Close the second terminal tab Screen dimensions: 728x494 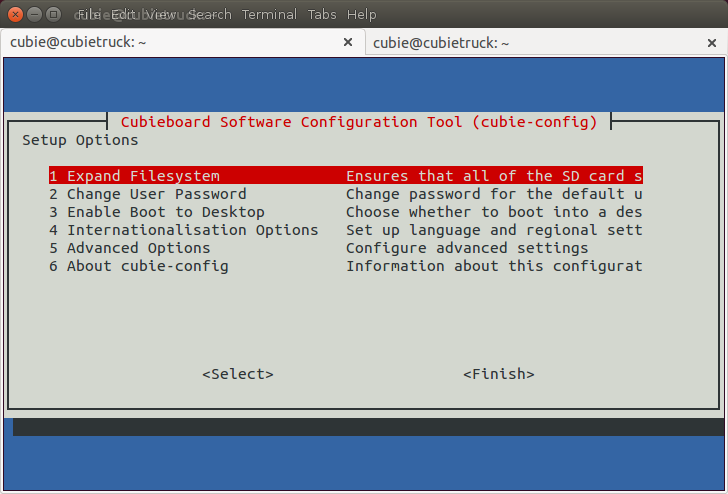click(712, 43)
